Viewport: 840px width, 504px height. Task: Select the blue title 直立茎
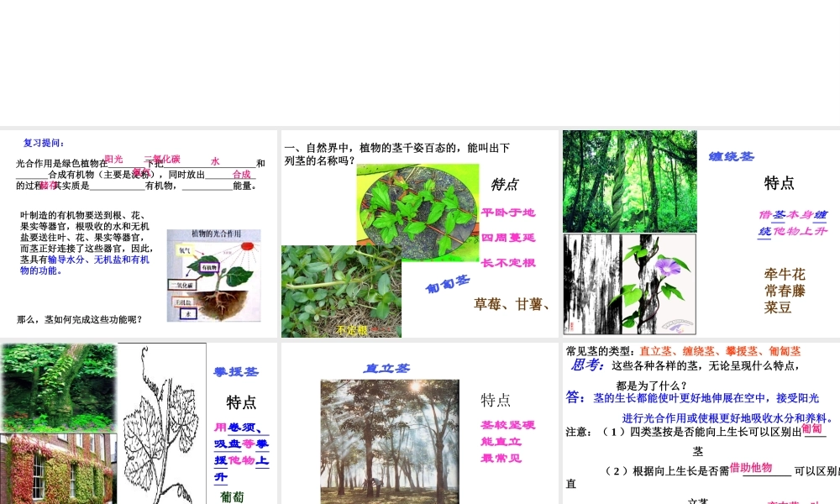pyautogui.click(x=386, y=369)
